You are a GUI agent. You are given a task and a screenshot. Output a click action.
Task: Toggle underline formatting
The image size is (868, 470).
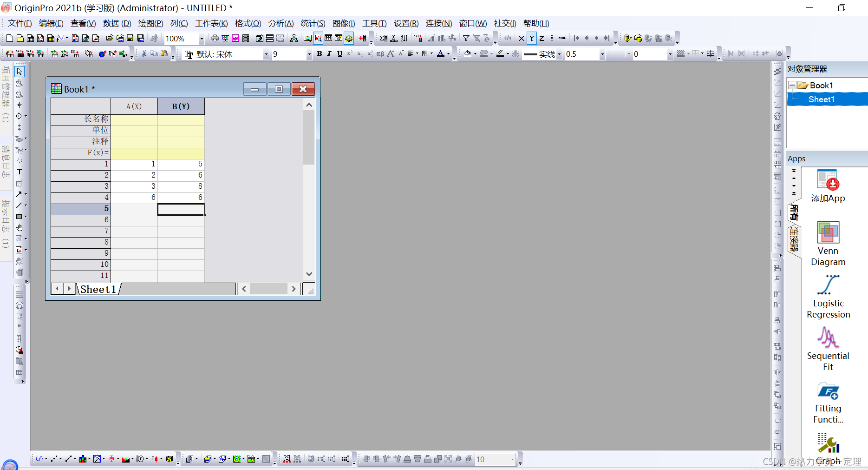[339, 54]
